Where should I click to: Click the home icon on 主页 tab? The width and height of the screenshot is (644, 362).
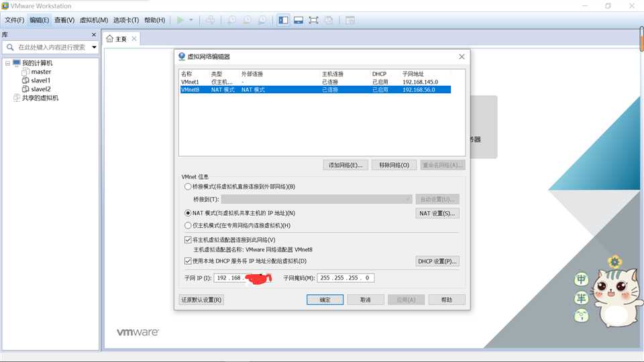tap(109, 39)
